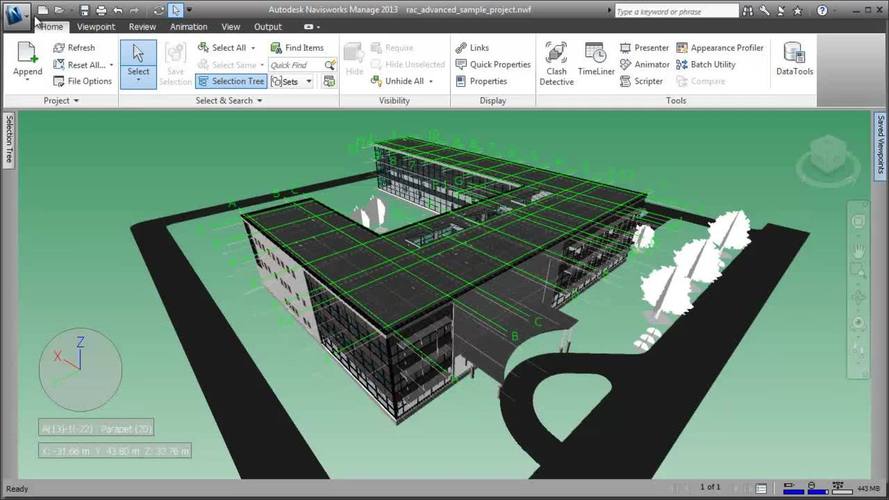The width and height of the screenshot is (889, 500).
Task: Open the Presenter tool
Action: point(644,48)
